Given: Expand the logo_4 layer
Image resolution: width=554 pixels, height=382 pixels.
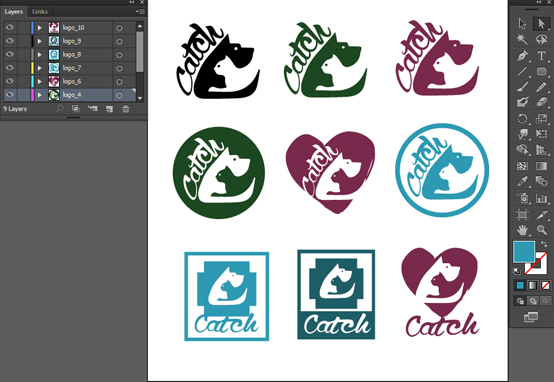Looking at the screenshot, I should coord(40,95).
